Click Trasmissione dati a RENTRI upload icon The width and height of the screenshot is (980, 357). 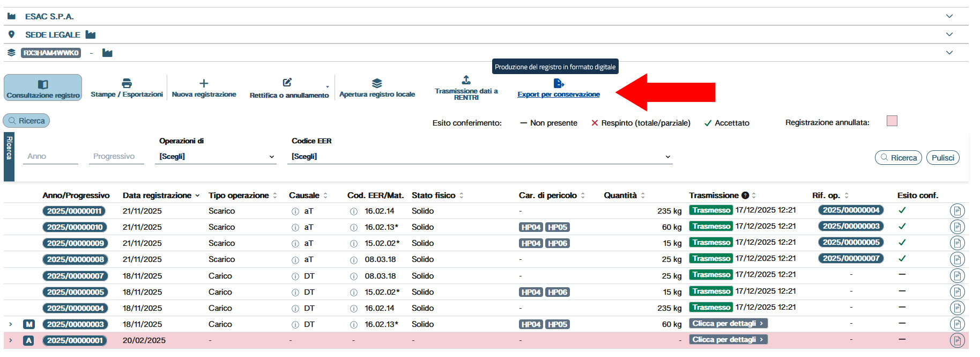466,81
